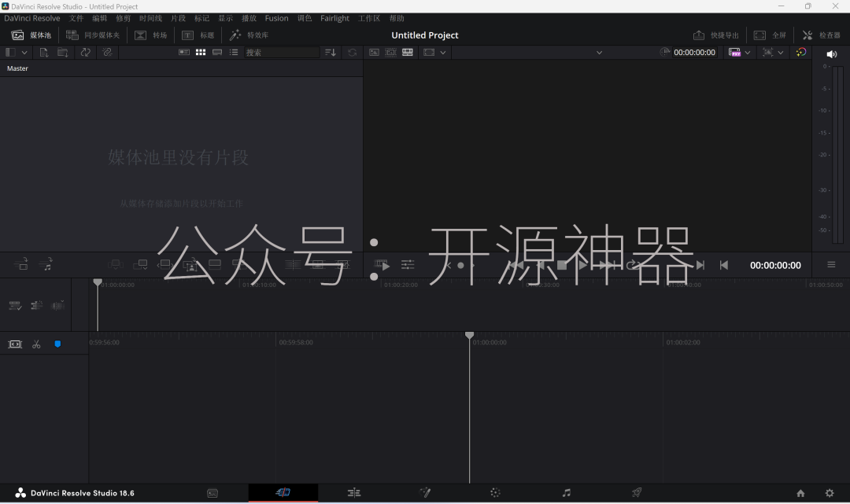The height and width of the screenshot is (504, 850).
Task: Click the viewer overlay/transform icon
Action: click(x=767, y=53)
